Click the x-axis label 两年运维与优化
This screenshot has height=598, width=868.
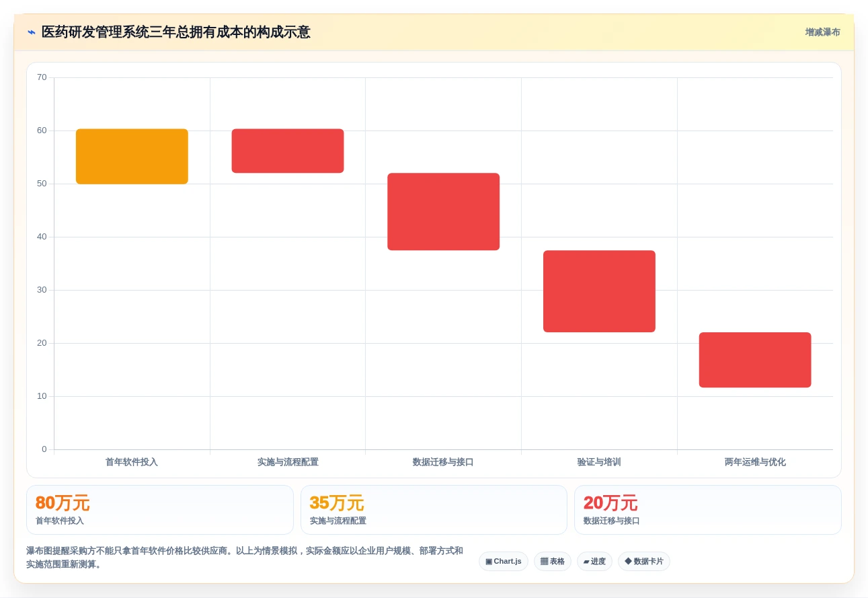click(755, 462)
